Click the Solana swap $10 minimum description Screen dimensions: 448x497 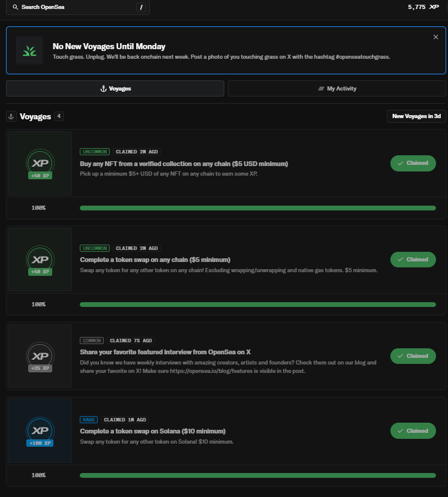click(x=157, y=442)
